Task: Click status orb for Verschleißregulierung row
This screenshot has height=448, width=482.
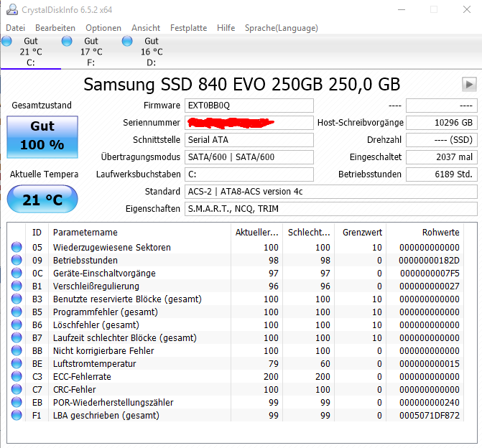Action: 17,286
